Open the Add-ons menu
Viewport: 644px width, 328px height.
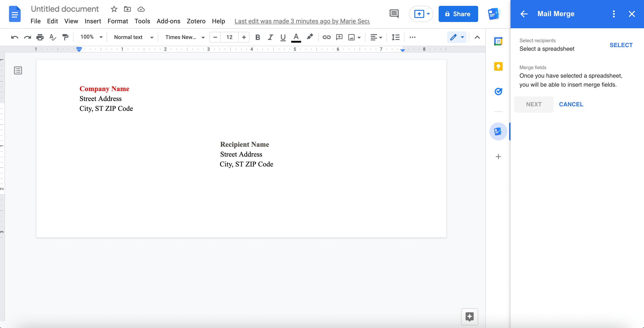click(x=169, y=20)
